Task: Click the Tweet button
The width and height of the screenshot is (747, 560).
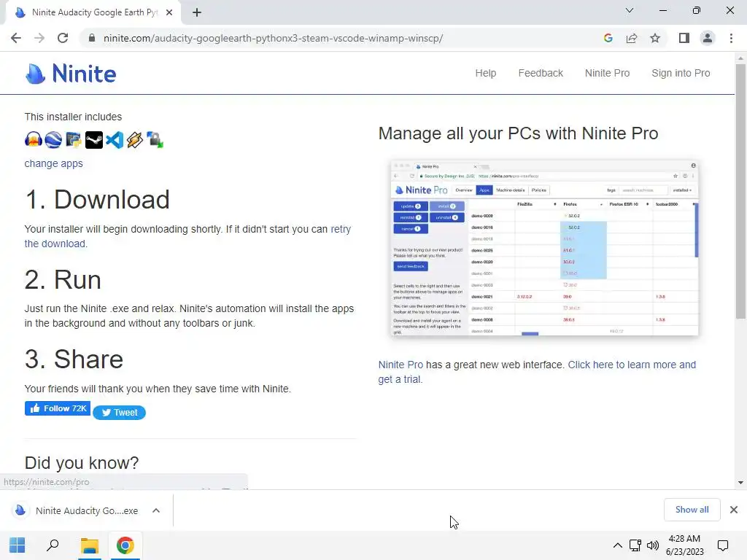Action: tap(119, 413)
